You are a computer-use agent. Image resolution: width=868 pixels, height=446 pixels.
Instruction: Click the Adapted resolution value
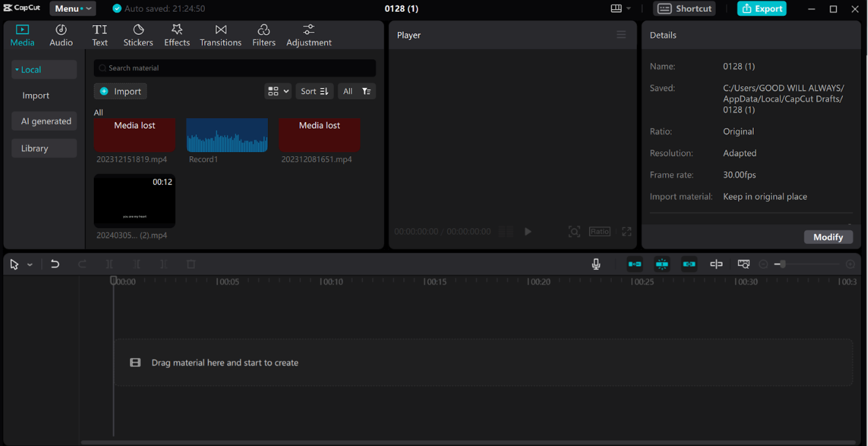point(740,153)
